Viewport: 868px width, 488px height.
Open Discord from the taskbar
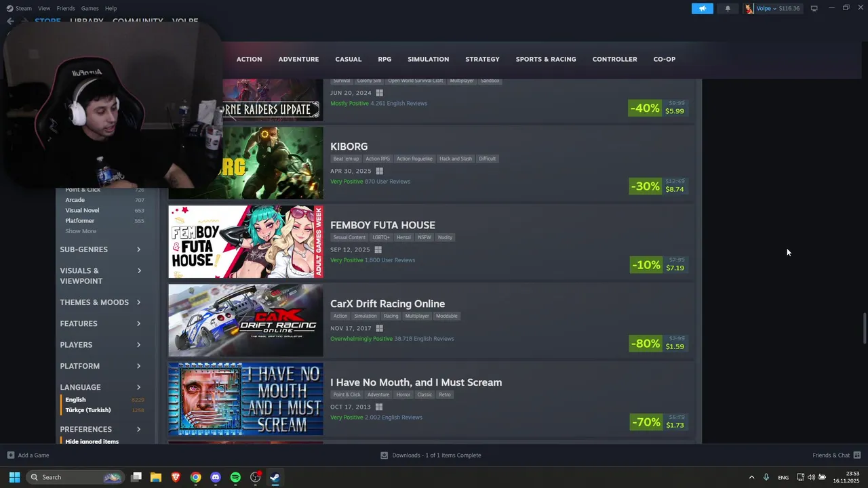216,477
